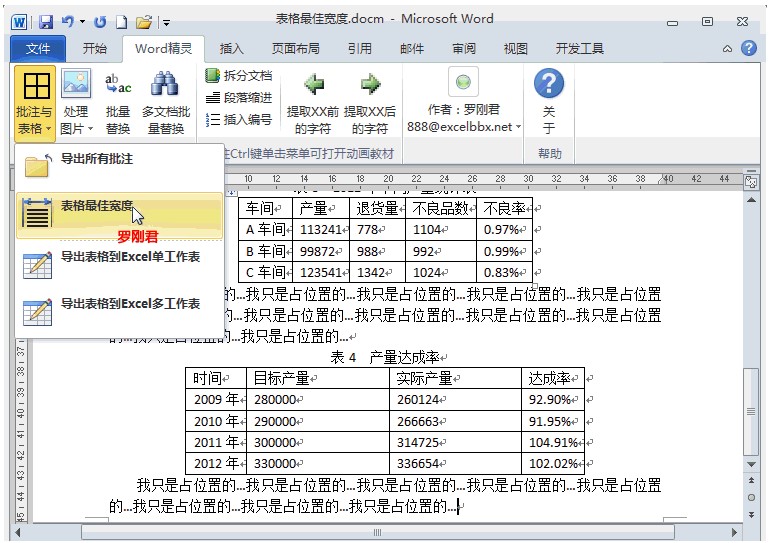771x543 pixels.
Task: Select 导出表格到Excel多工作表 menu item
Action: (x=129, y=304)
